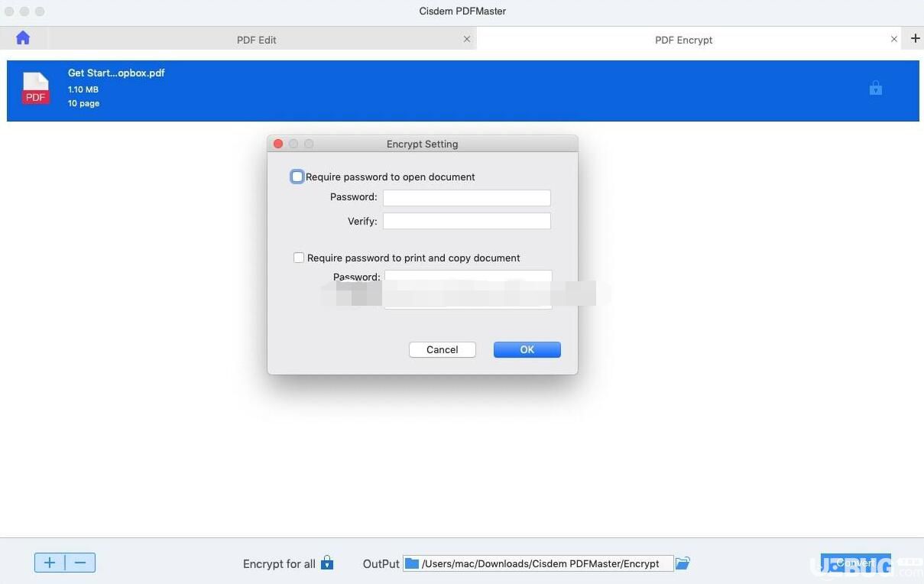This screenshot has width=924, height=584.
Task: Click the Encrypt for all lock icon
Action: coord(327,563)
